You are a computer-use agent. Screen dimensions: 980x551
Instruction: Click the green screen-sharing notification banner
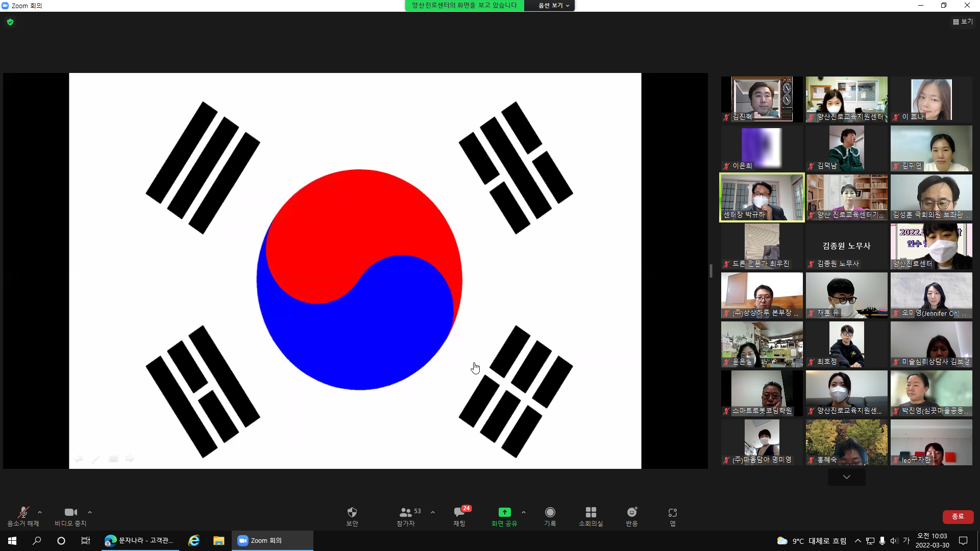pos(464,5)
